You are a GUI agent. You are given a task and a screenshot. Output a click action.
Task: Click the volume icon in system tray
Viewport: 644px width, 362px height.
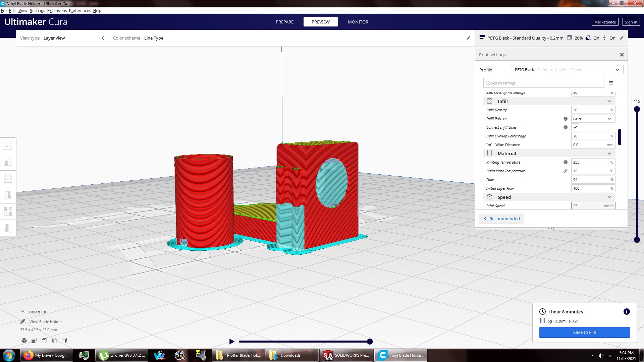point(601,356)
